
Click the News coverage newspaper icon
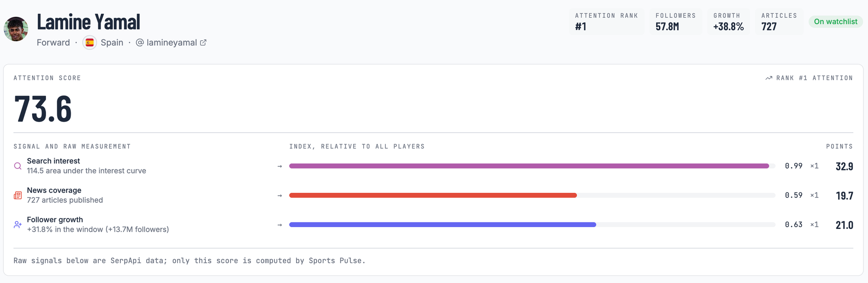[x=18, y=195]
